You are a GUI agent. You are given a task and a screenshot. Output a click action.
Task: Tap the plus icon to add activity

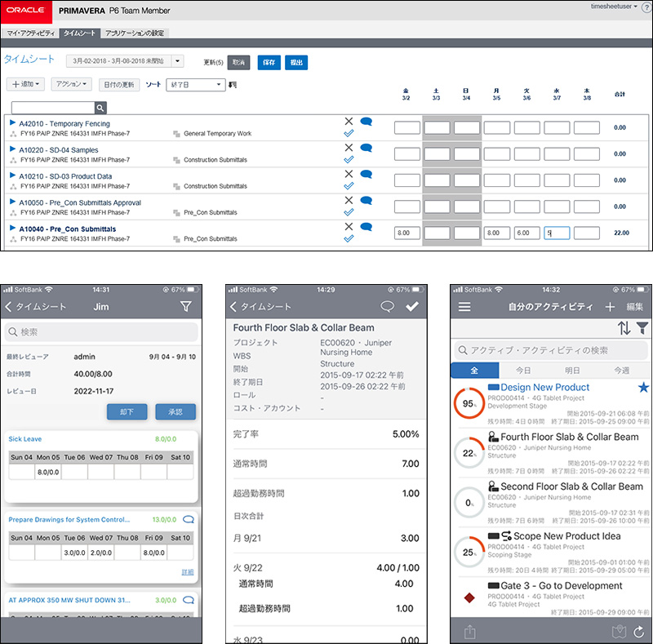tap(610, 307)
